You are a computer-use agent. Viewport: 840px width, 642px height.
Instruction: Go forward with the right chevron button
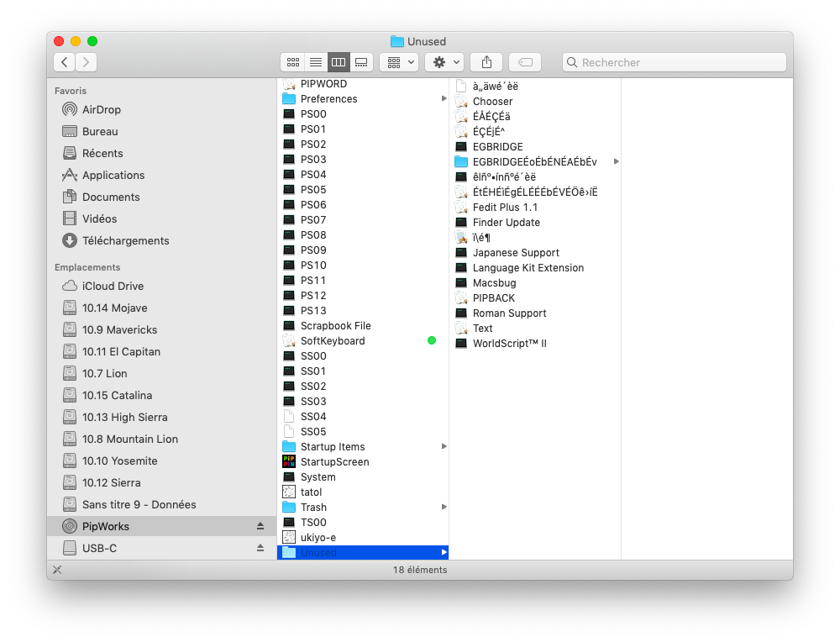[87, 62]
